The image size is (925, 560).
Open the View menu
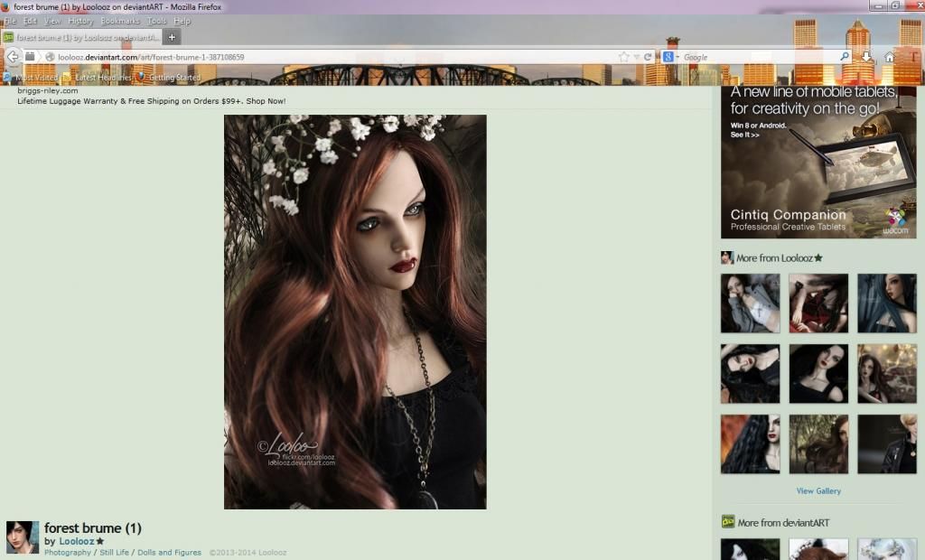pyautogui.click(x=51, y=21)
